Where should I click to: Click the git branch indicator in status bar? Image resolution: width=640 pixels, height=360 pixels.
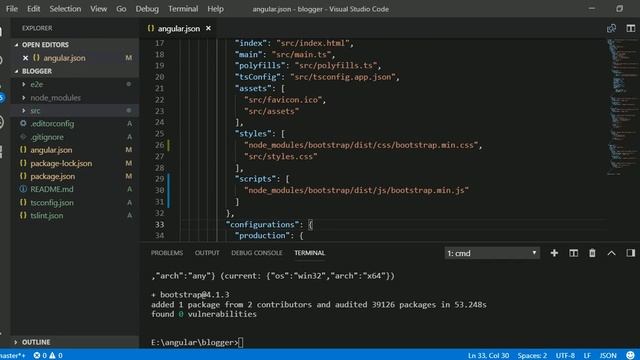(13, 356)
